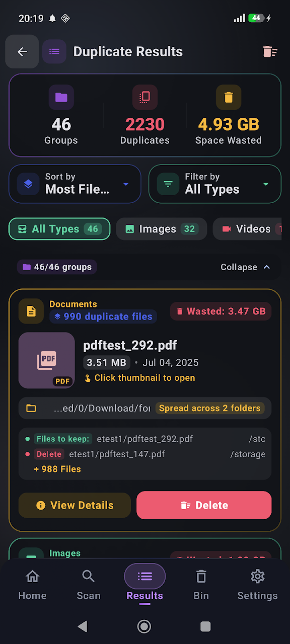290x644 pixels.
Task: Tap the View Details button
Action: coord(75,505)
